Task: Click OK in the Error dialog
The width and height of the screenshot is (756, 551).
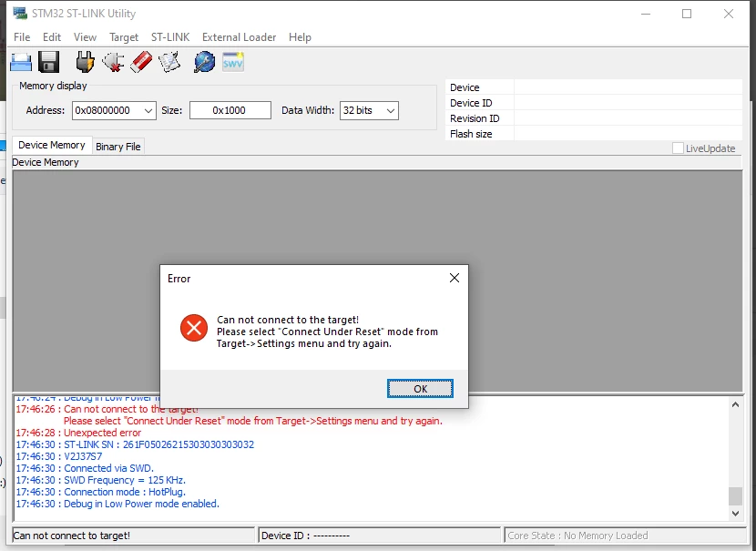Action: pos(420,389)
